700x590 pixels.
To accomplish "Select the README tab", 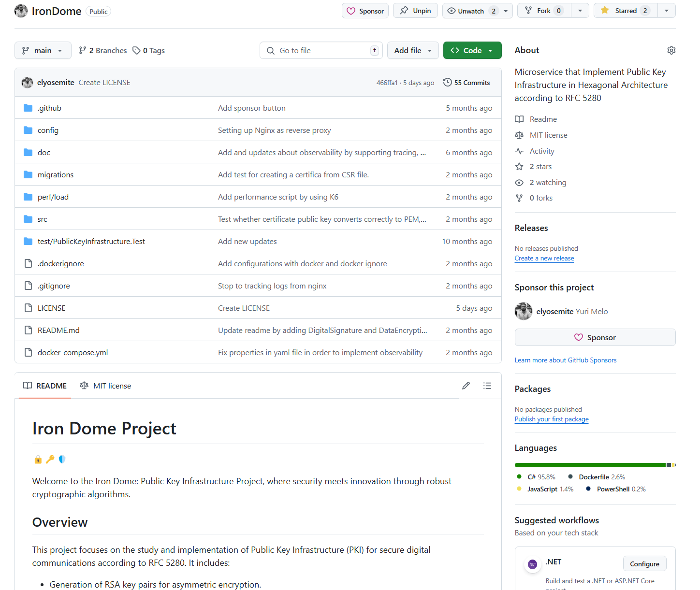I will pos(45,386).
